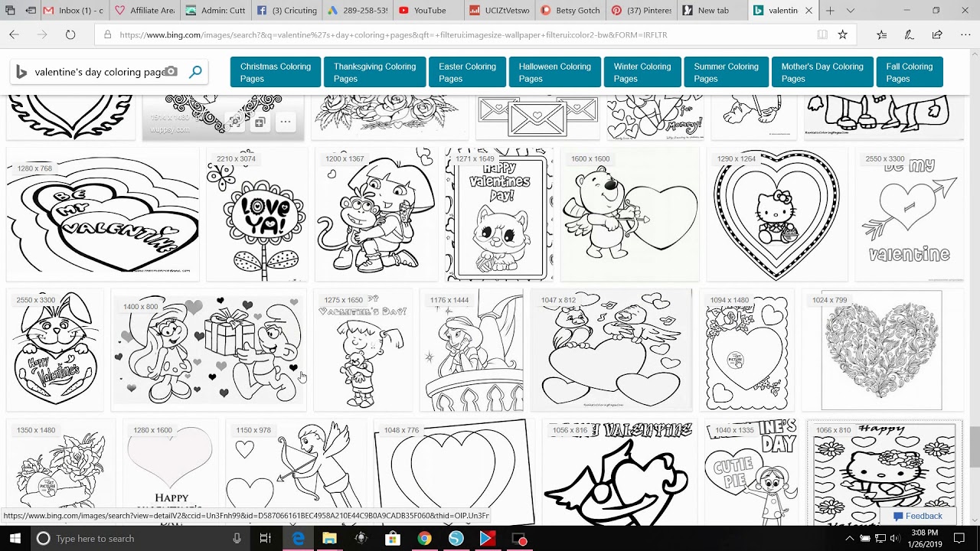The image size is (980, 551).
Task: Click in the Bing search input field
Action: coord(98,72)
